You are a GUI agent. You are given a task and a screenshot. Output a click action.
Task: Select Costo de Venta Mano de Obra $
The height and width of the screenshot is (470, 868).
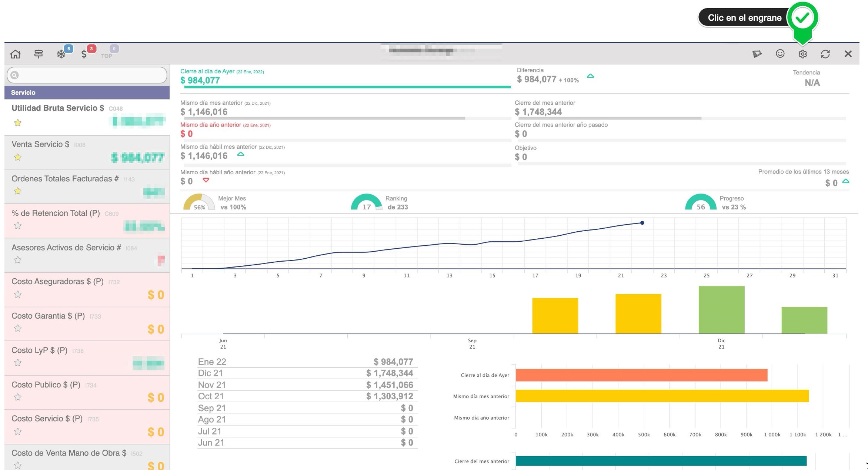pos(87,457)
